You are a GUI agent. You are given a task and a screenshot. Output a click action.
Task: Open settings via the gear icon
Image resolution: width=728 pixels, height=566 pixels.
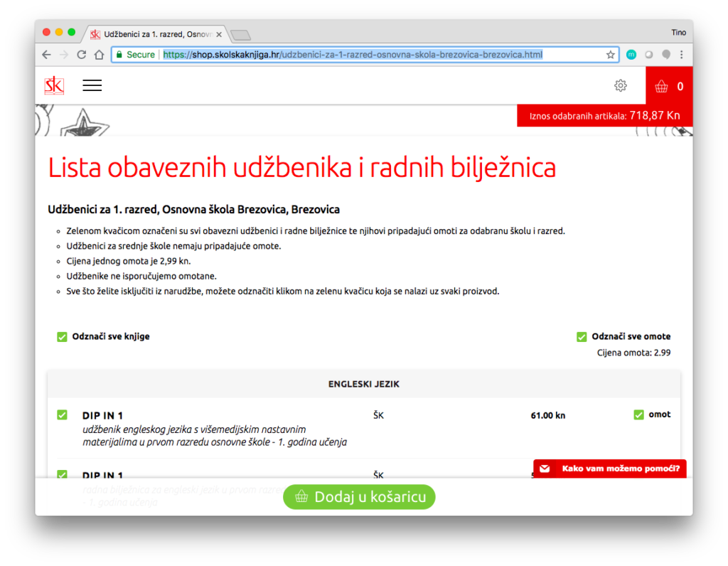621,85
